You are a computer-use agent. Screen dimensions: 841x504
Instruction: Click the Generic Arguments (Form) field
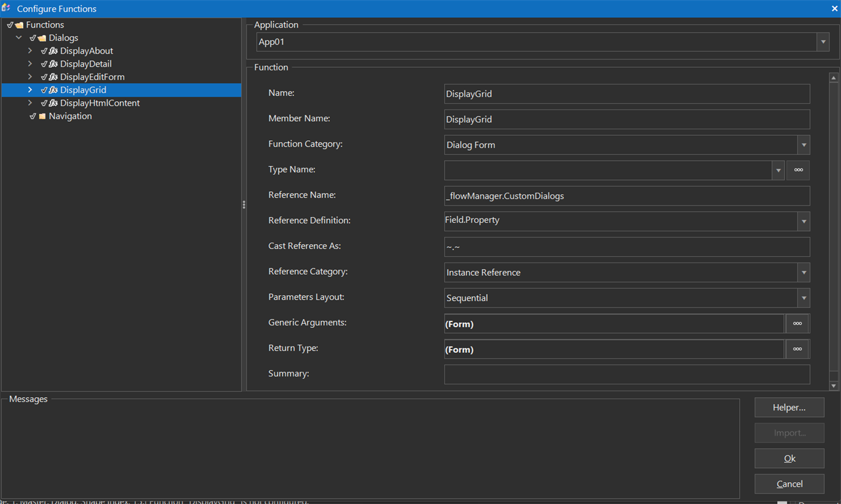coord(614,324)
